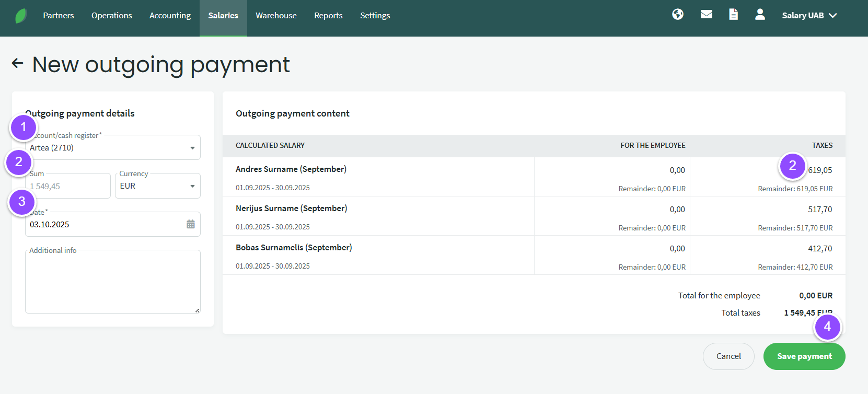This screenshot has height=394, width=868.
Task: Open the Warehouse menu
Action: click(x=276, y=16)
